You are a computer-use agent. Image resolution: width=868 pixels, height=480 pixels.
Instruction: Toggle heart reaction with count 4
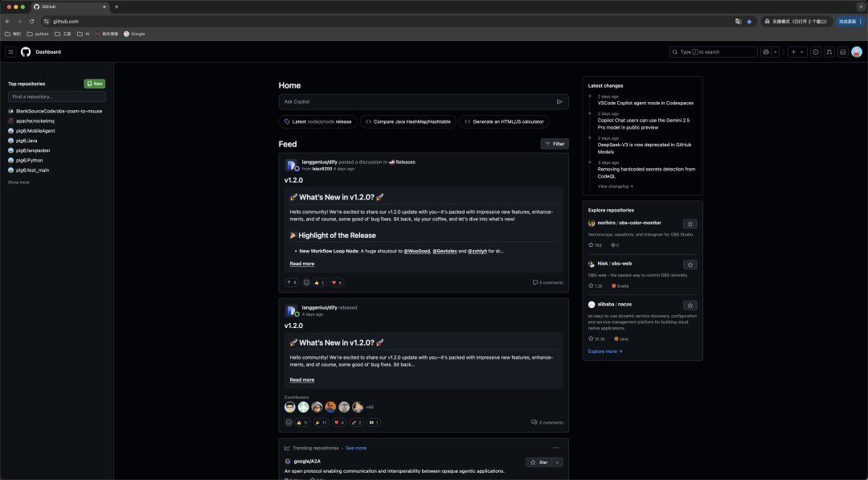[339, 423]
